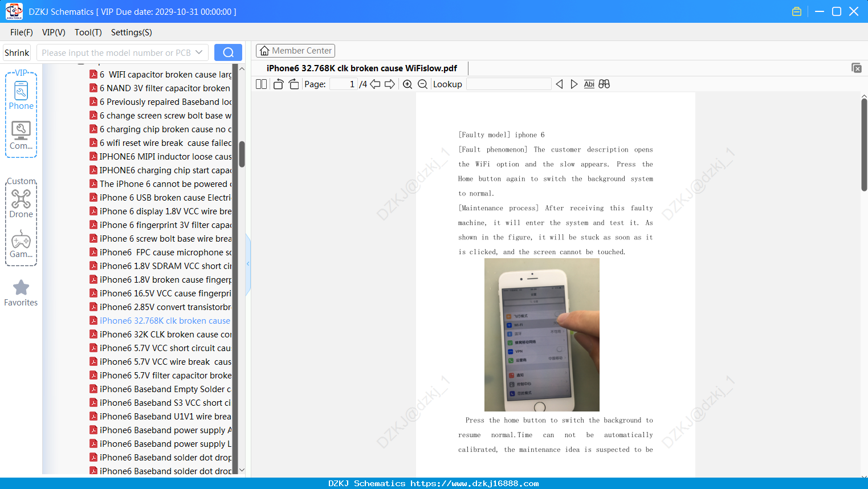Toggle the Abi match-whole-word option

(589, 84)
